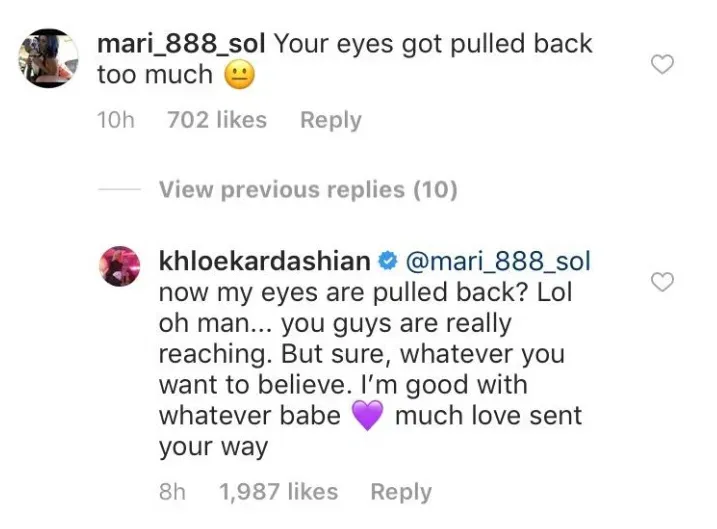Reply to khloekardashian's comment

[400, 492]
